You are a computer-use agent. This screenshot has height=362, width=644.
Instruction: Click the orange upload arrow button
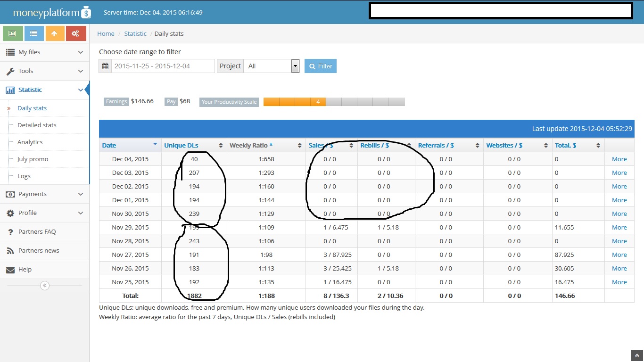click(x=55, y=33)
